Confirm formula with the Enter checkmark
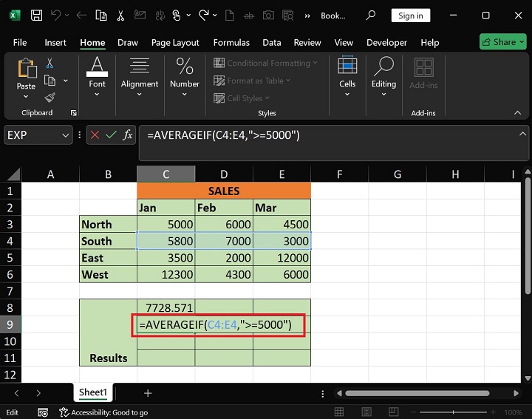 click(x=111, y=134)
